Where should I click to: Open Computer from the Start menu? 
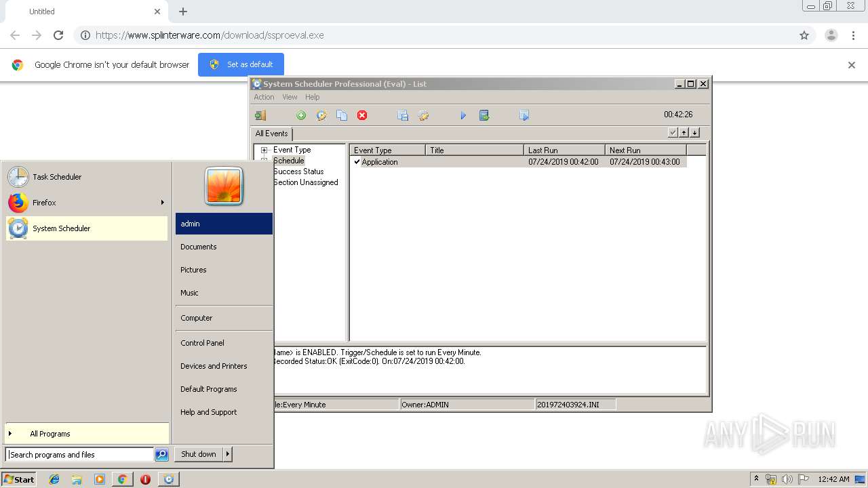(x=224, y=318)
